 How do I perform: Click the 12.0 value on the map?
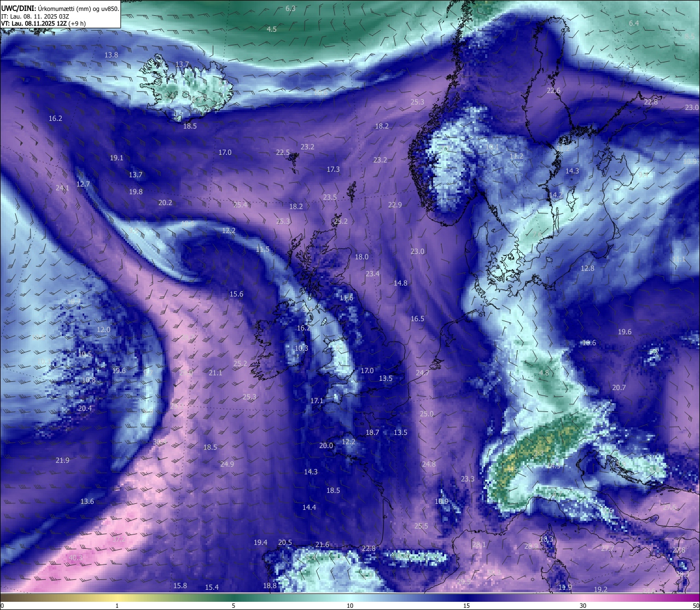tap(103, 329)
